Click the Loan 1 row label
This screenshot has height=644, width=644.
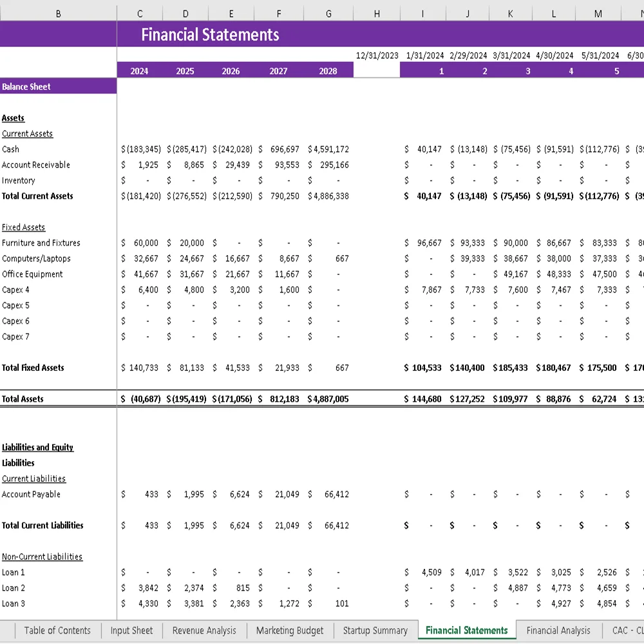14,572
